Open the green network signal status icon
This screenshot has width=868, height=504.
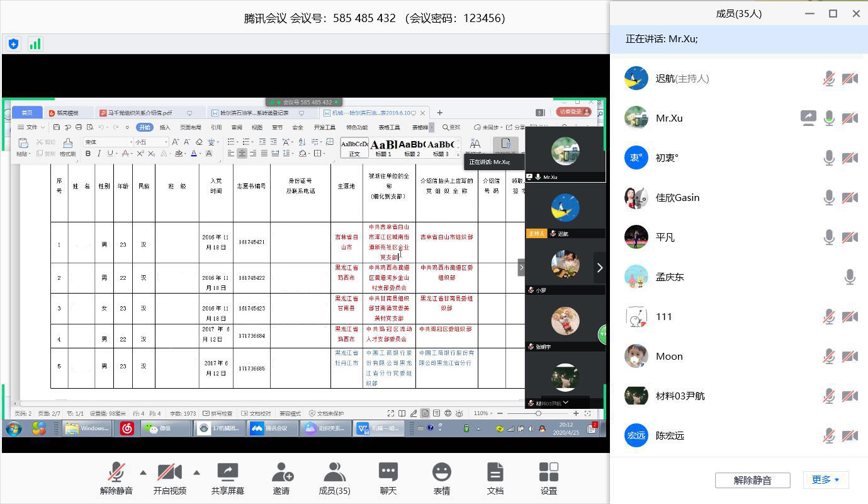click(35, 44)
